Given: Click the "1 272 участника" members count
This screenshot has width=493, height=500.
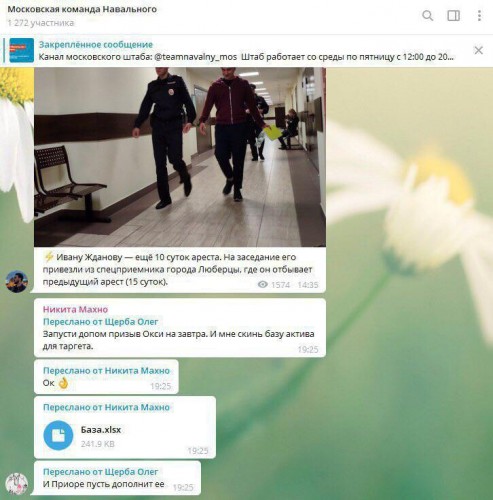Looking at the screenshot, I should tap(41, 23).
